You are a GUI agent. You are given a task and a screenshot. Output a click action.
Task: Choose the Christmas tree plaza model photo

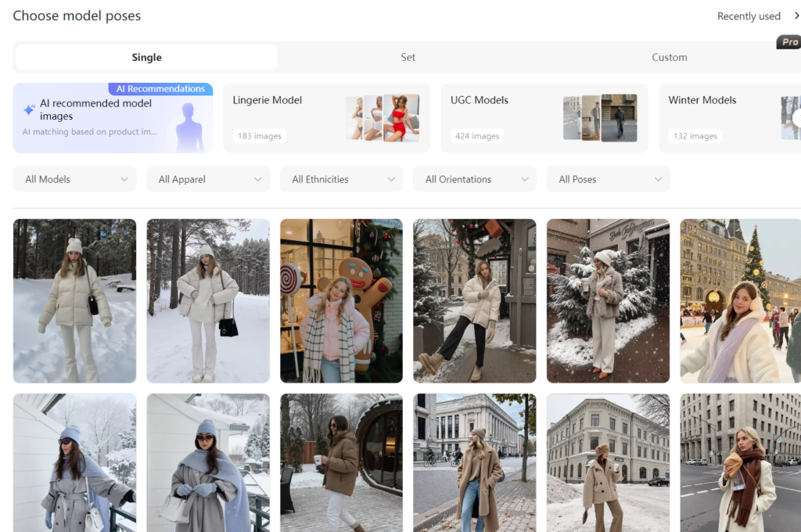pyautogui.click(x=740, y=301)
